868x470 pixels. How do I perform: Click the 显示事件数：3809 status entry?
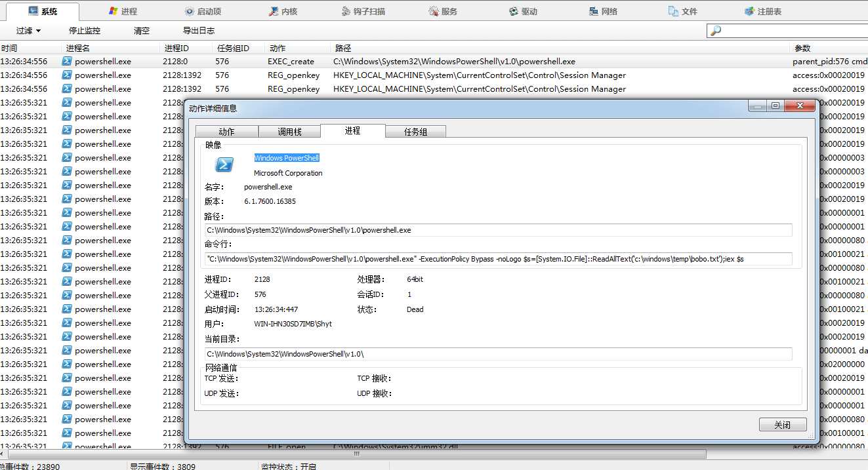coord(162,466)
